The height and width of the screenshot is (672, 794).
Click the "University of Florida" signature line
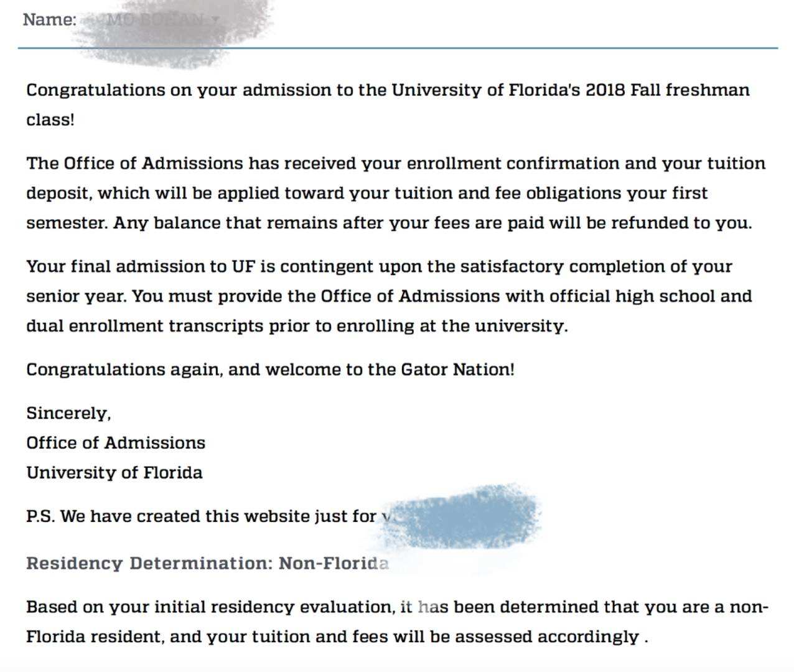(x=114, y=473)
